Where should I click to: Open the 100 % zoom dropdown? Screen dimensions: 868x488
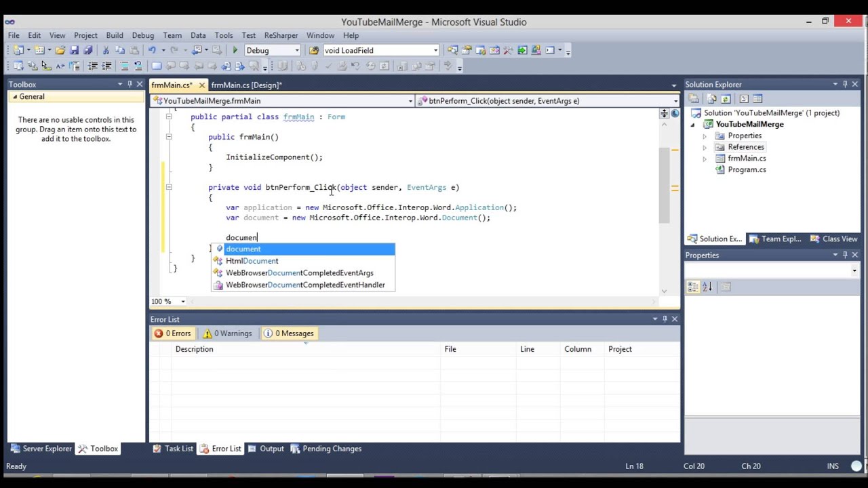point(182,302)
